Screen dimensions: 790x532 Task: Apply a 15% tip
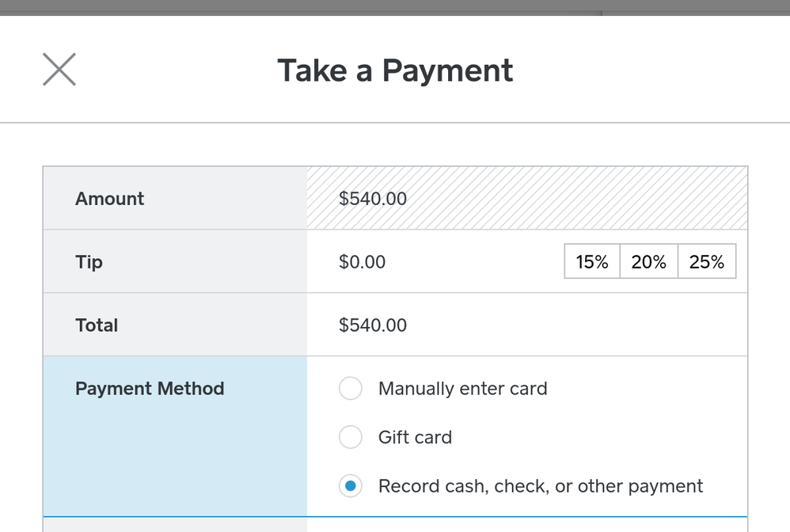click(592, 262)
